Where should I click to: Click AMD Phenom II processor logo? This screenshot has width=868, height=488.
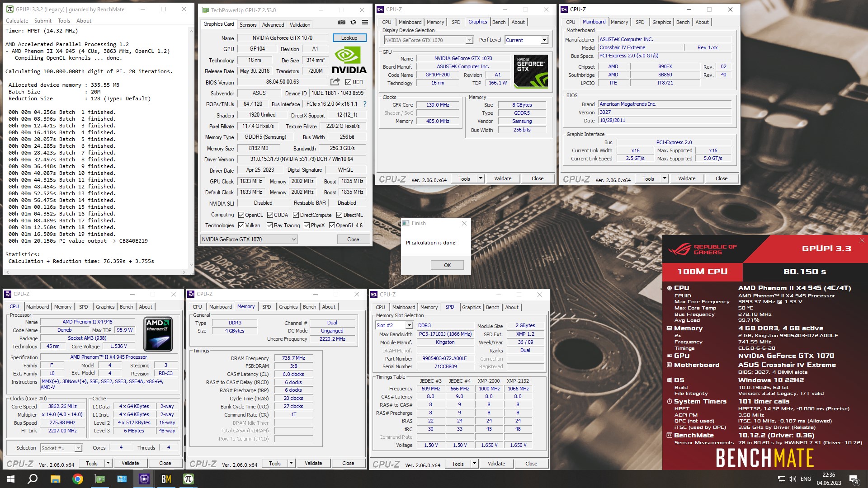(x=158, y=334)
